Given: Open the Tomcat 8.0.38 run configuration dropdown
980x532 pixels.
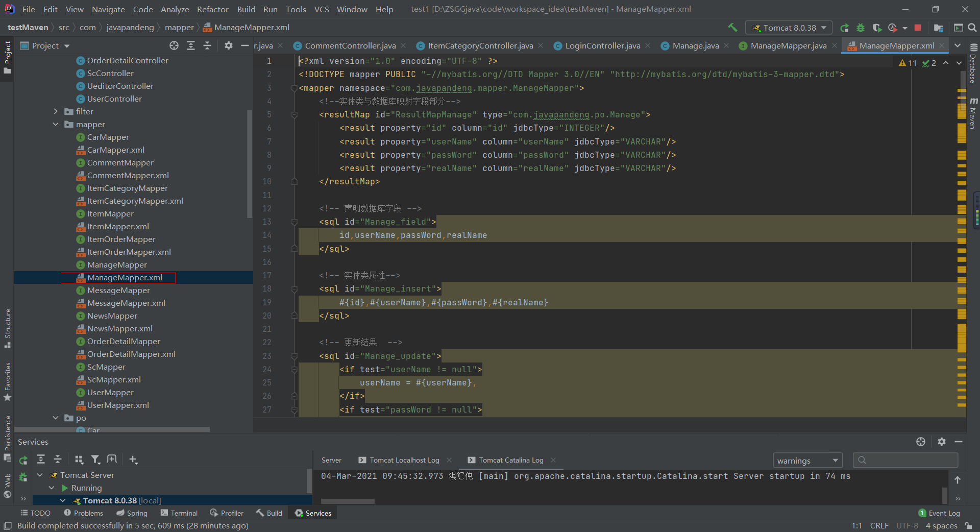Looking at the screenshot, I should click(789, 28).
